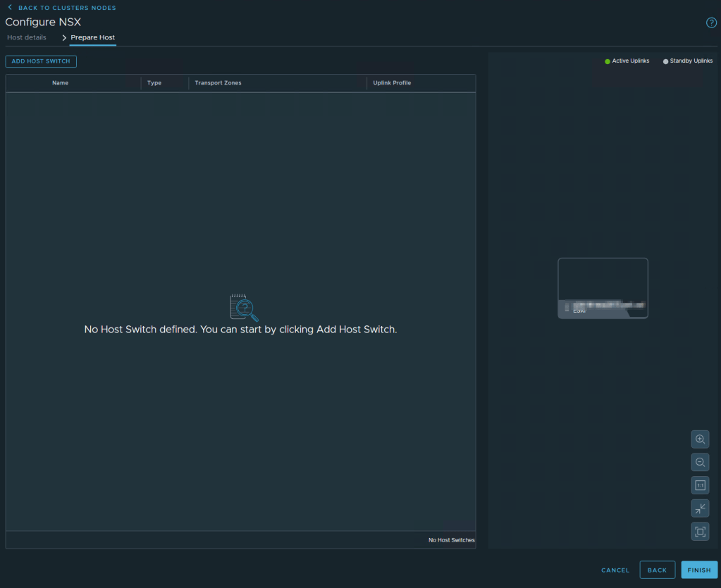Viewport: 721px width, 588px height.
Task: Reset topology view to 1:1 scale
Action: (700, 485)
